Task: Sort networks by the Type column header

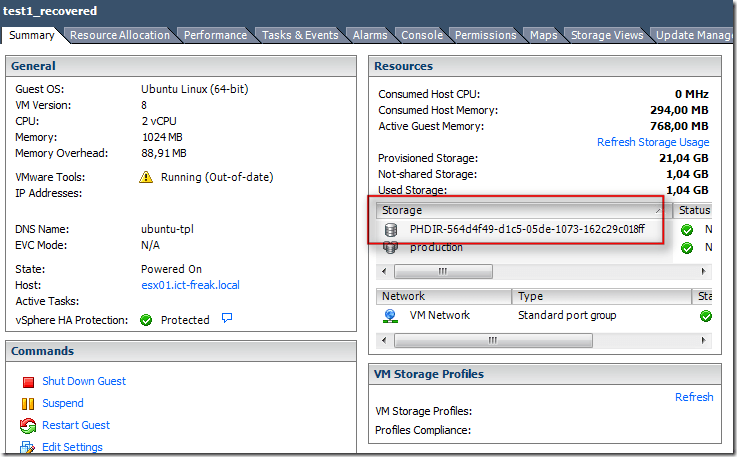Action: click(x=600, y=297)
